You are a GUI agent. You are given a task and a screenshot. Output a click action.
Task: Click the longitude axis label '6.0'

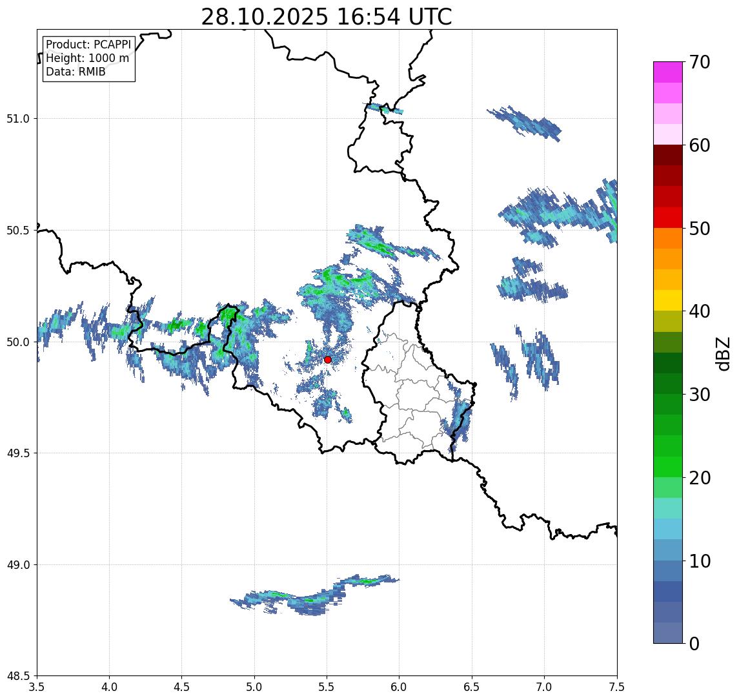click(x=400, y=687)
